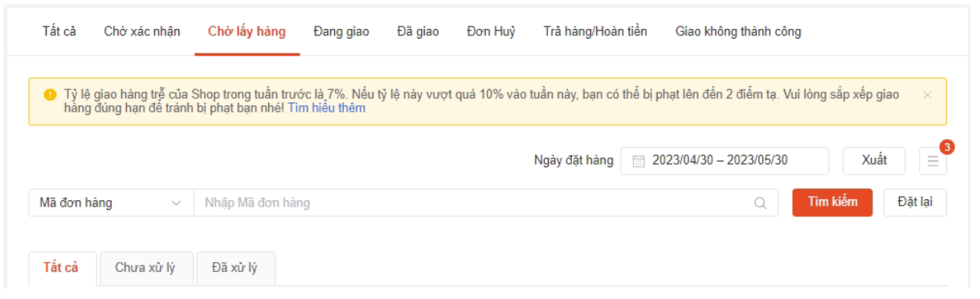Open Trả hàng/Hoàn tiền tab

point(595,32)
